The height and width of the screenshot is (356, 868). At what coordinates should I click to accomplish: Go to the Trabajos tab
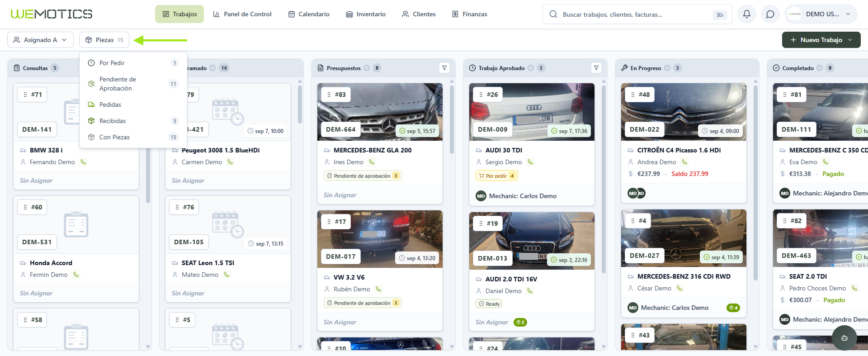pyautogui.click(x=179, y=14)
